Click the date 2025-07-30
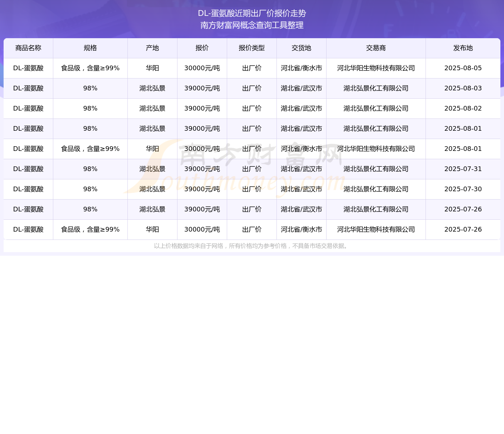The height and width of the screenshot is (434, 504). (463, 189)
